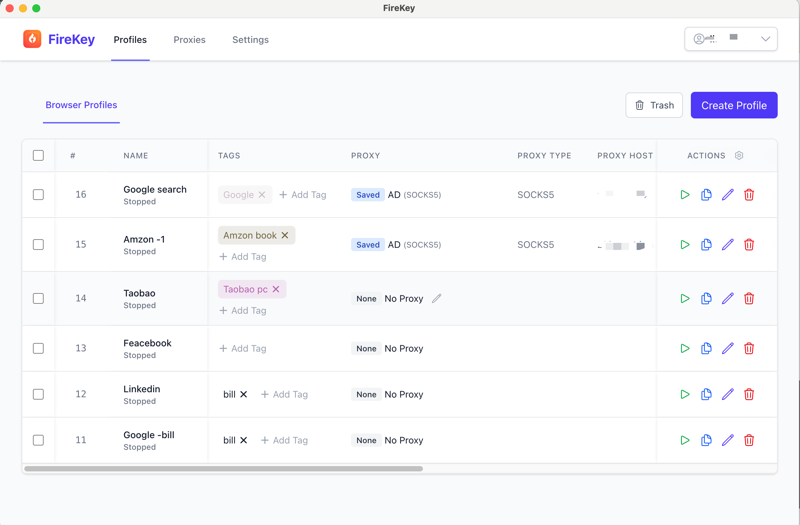The height and width of the screenshot is (525, 800).
Task: Click the Create Profile button
Action: click(x=733, y=105)
